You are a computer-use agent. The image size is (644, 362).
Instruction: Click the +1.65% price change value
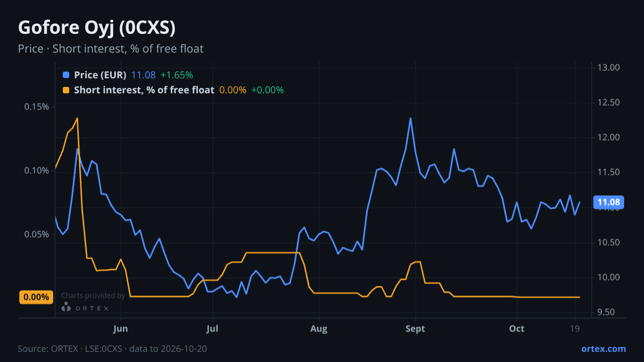[x=177, y=75]
